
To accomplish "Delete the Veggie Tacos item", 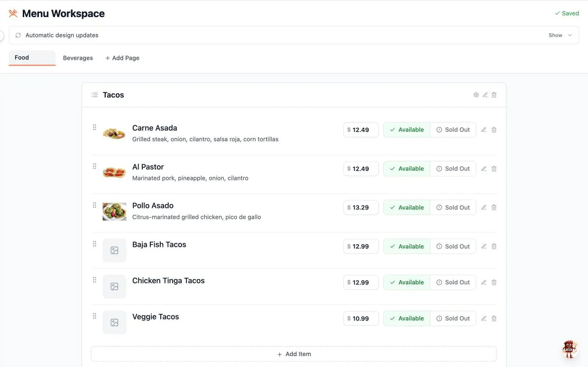I will tap(494, 319).
